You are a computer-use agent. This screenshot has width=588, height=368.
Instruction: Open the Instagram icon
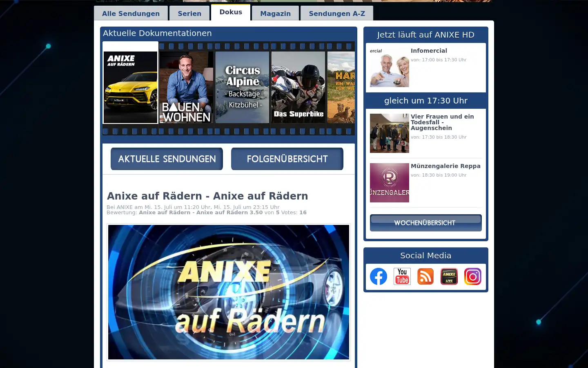473,276
